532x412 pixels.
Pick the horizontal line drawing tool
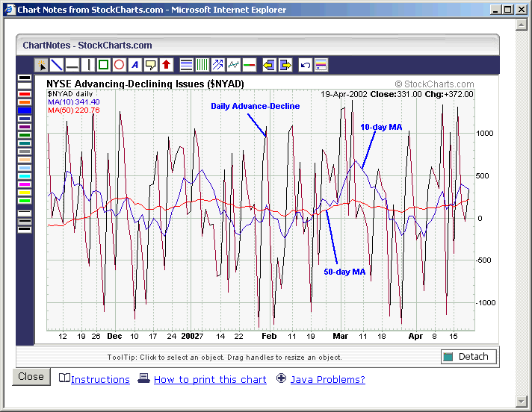[72, 65]
